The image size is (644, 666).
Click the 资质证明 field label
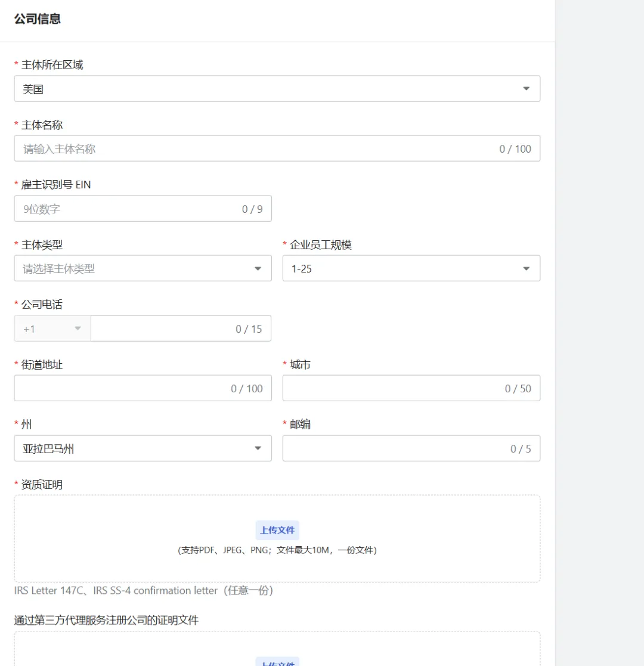tap(42, 485)
